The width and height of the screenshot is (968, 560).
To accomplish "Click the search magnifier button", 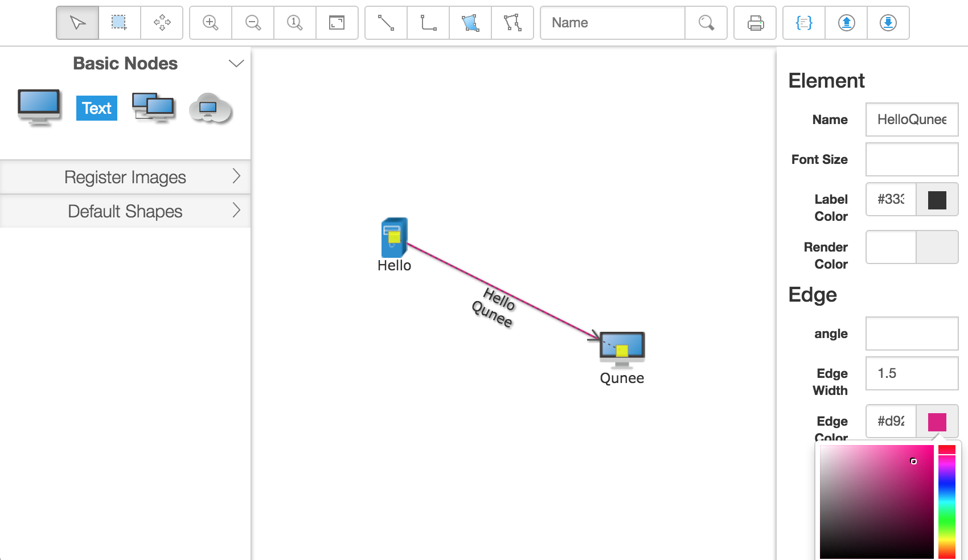I will pyautogui.click(x=706, y=23).
